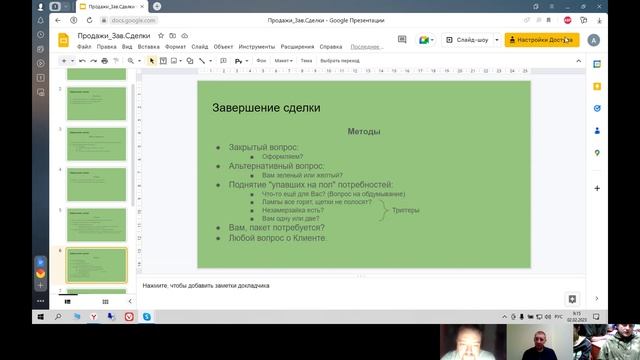Open the Справка menu

coord(331,47)
